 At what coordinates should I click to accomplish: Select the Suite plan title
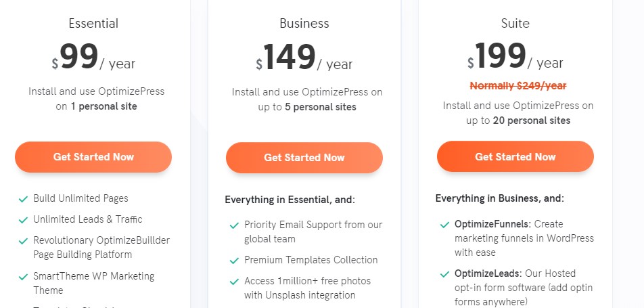[515, 24]
